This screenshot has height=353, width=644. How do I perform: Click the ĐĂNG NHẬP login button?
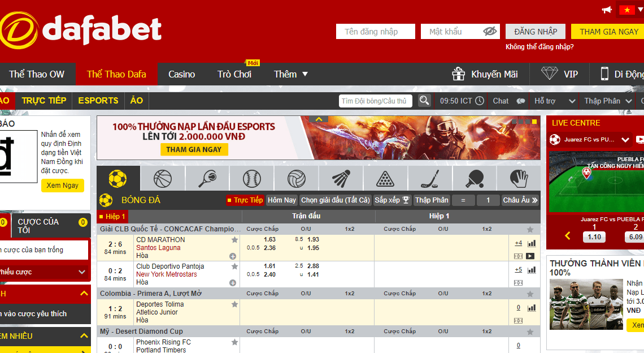click(536, 32)
